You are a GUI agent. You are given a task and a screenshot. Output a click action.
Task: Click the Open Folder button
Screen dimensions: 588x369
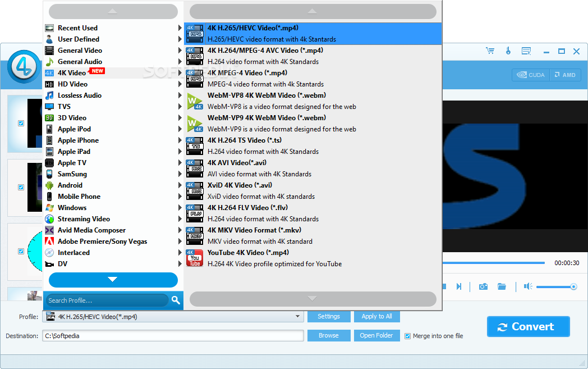377,335
